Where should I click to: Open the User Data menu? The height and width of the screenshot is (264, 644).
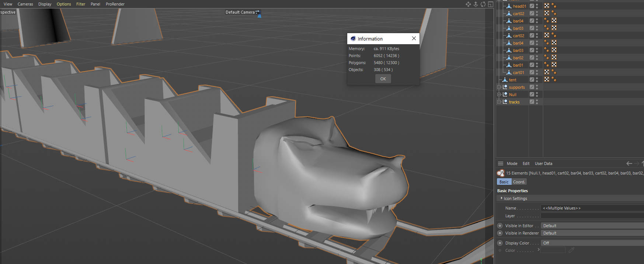tap(543, 163)
